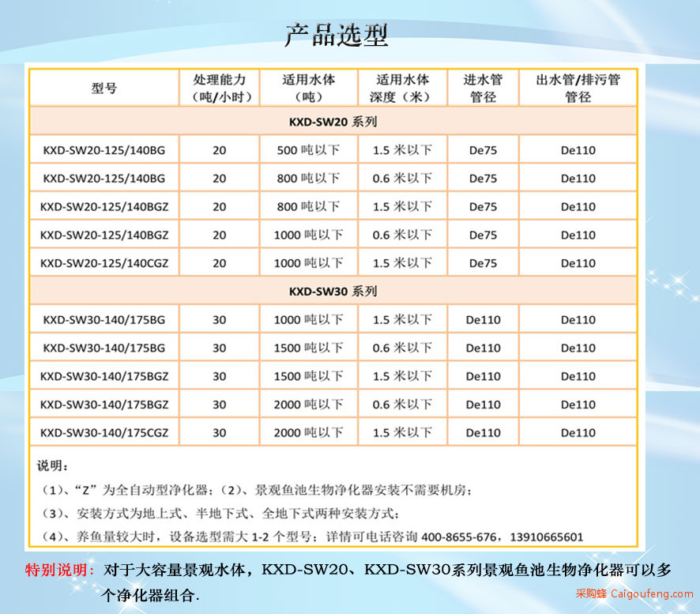Select the 1.5 米以下 cell beside 500 吨以下
The width and height of the screenshot is (700, 614).
coord(402,150)
